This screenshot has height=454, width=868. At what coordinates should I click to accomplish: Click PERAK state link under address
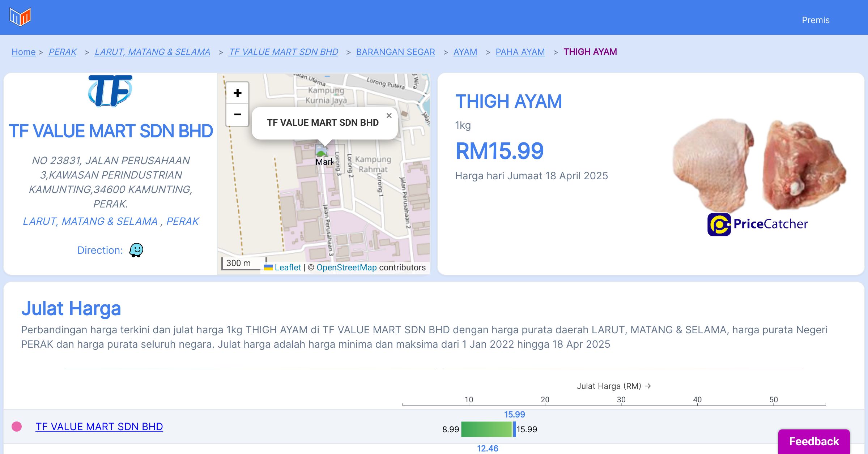coord(183,221)
